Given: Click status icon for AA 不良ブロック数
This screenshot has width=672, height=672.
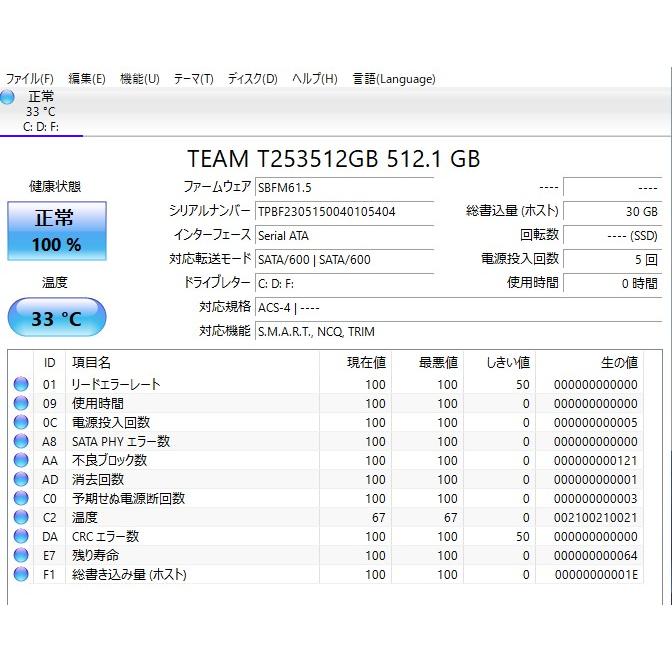Looking at the screenshot, I should pyautogui.click(x=21, y=461).
